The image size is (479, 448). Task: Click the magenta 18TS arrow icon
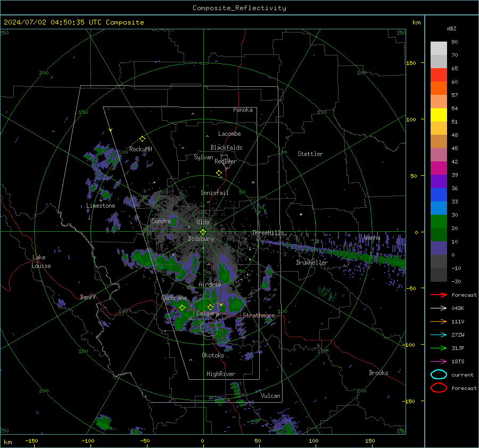point(439,362)
